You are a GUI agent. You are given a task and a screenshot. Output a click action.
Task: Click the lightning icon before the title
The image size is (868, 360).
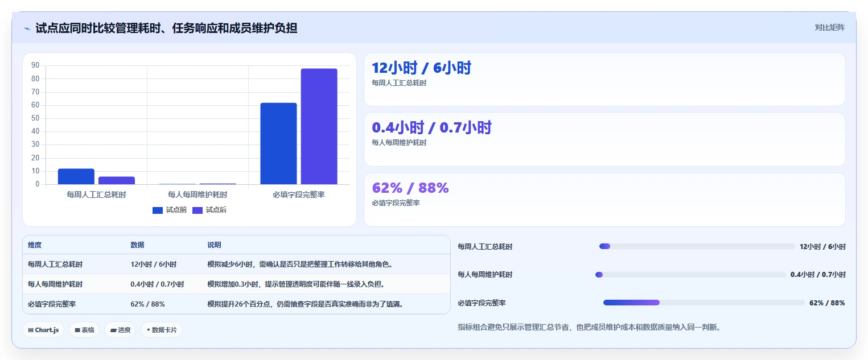[x=27, y=28]
